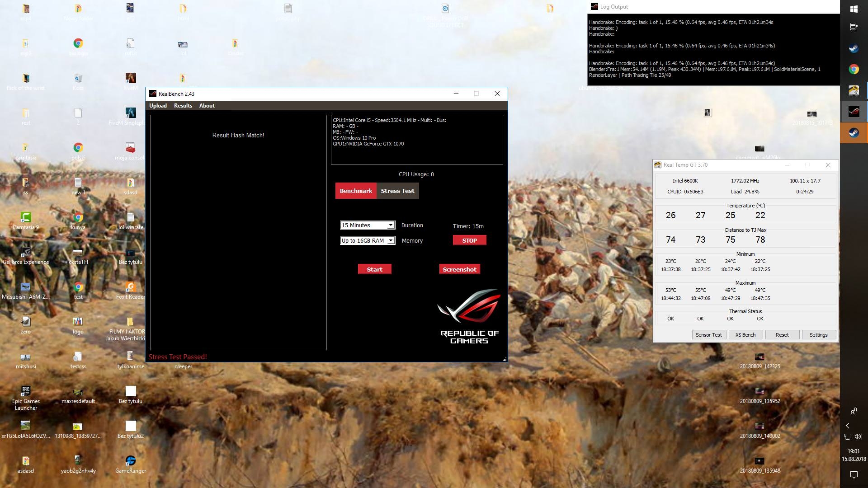This screenshot has width=868, height=488.
Task: Open the Action Center notification icon
Action: click(x=854, y=474)
